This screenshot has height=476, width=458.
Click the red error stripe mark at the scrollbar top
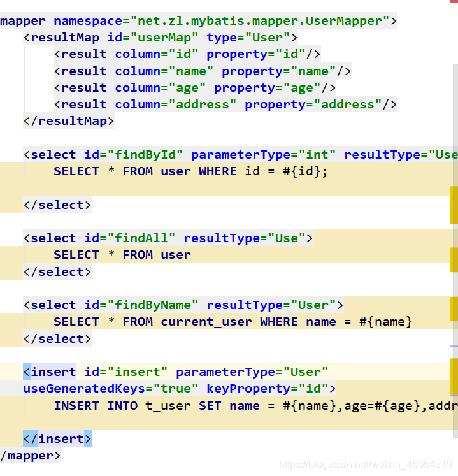pos(454,1)
